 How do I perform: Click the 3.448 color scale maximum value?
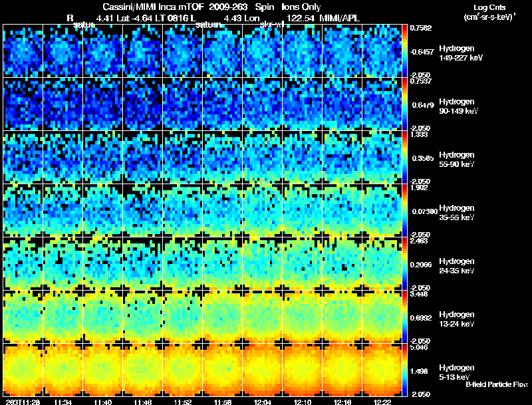419,294
